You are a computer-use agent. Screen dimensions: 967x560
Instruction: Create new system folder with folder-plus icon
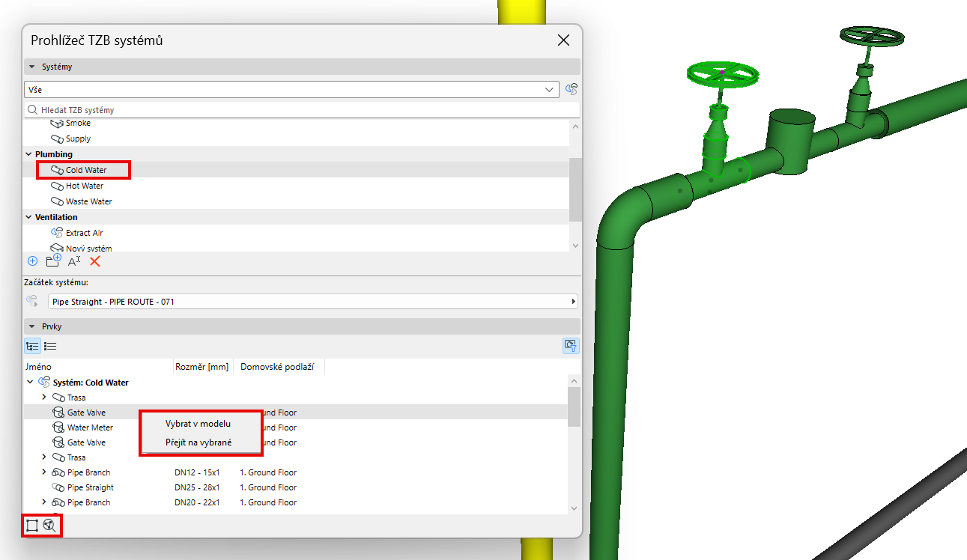[x=53, y=261]
